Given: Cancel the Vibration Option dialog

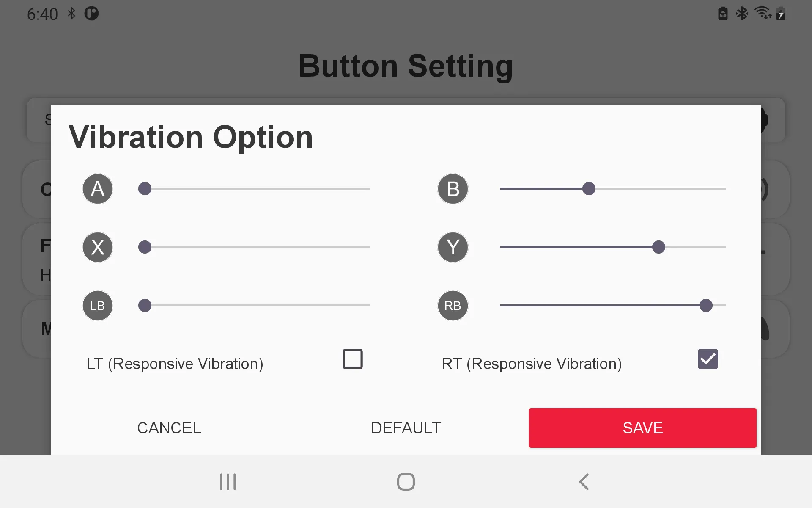Looking at the screenshot, I should 169,428.
